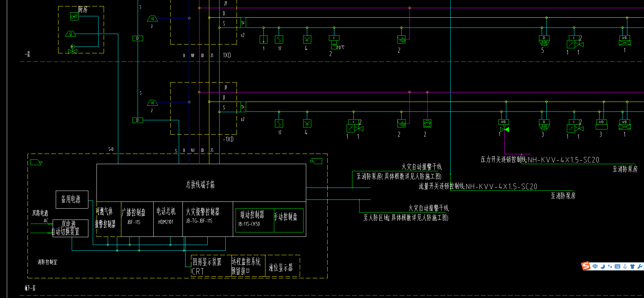
Task: Toggle the Sogou punctuation mode icon
Action: [x=610, y=266]
